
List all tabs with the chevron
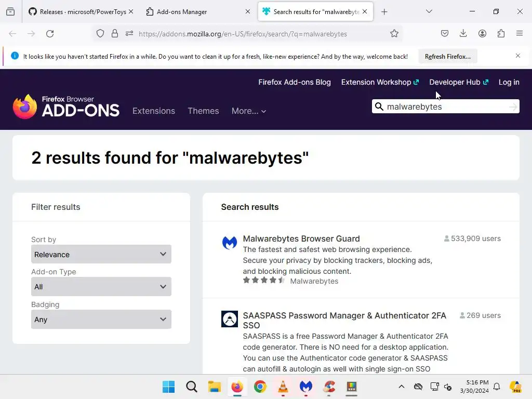tap(429, 11)
